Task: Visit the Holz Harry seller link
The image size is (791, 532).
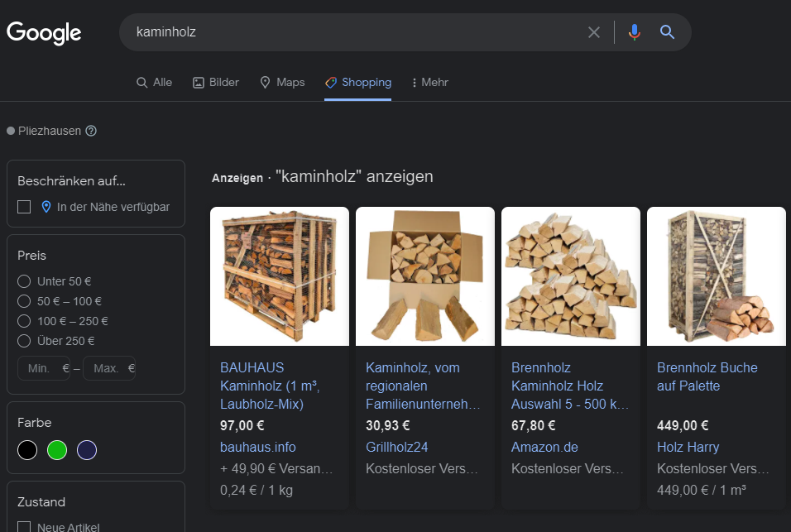Action: (x=688, y=448)
